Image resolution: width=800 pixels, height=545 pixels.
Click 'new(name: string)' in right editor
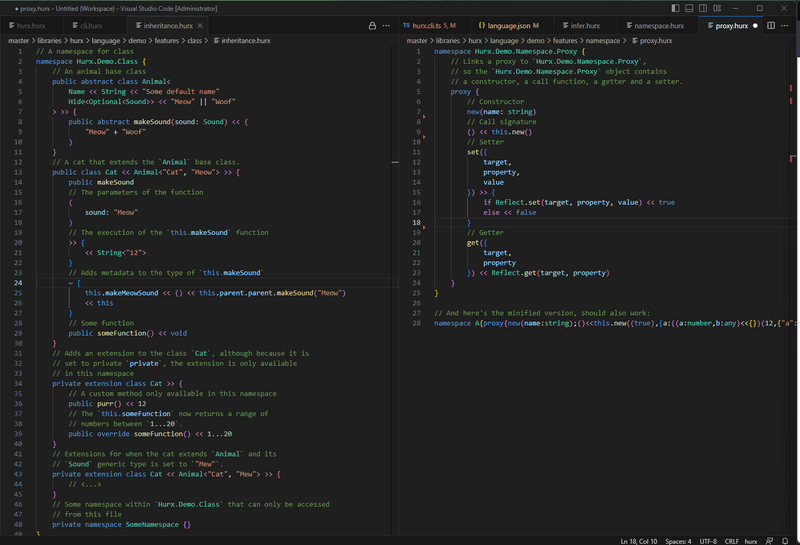[x=502, y=112]
